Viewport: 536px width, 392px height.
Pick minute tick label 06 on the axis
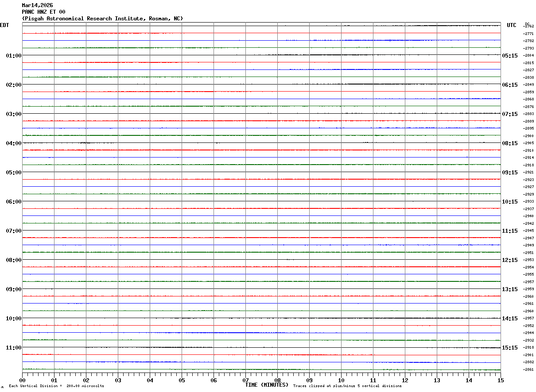pyautogui.click(x=214, y=380)
